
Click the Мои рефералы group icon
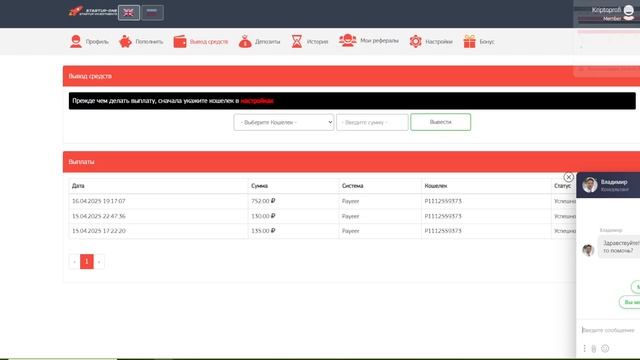347,40
